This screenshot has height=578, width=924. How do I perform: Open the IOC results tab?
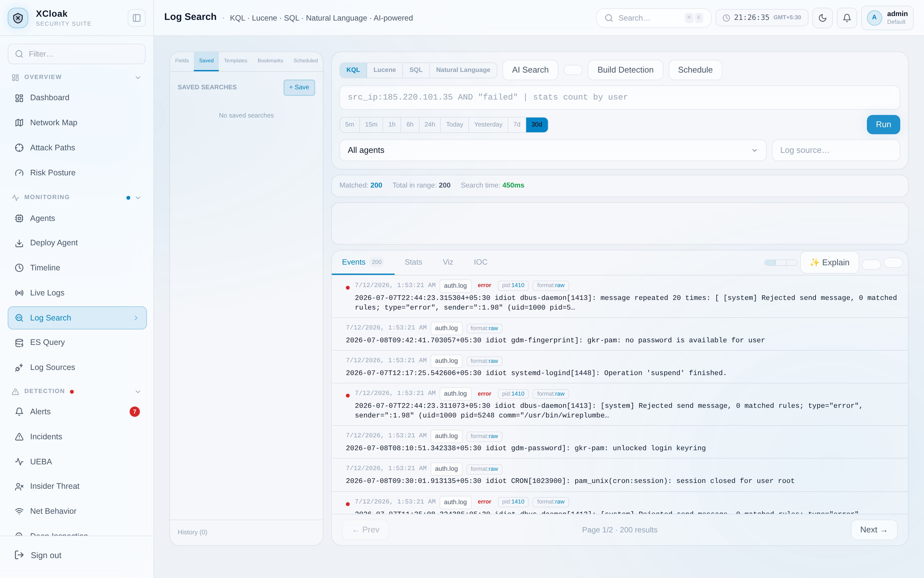[480, 262]
